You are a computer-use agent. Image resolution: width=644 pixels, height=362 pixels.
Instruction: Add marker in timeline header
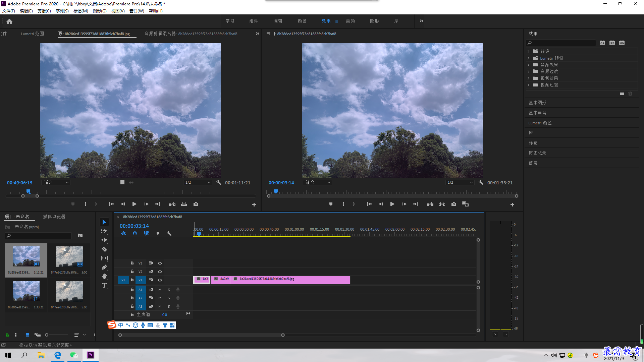coord(158,233)
